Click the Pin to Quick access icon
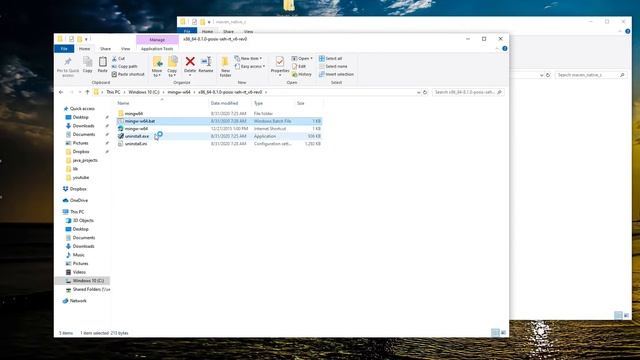Viewport: 640px width, 360px height. [x=68, y=62]
